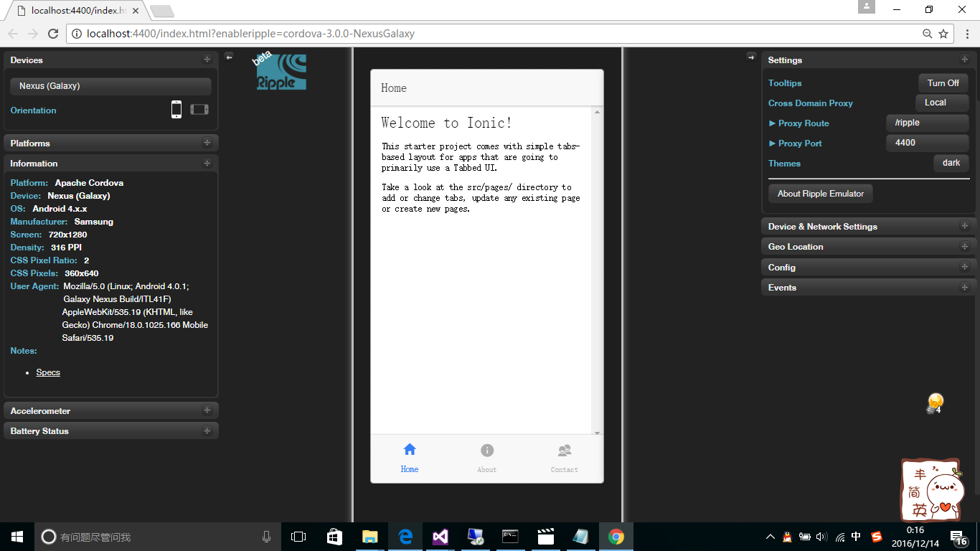Click the zoom magnifier in the address bar

point(928,34)
